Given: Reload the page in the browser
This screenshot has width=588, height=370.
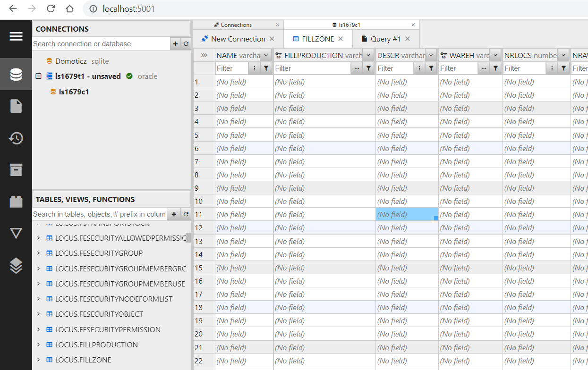Looking at the screenshot, I should point(50,8).
